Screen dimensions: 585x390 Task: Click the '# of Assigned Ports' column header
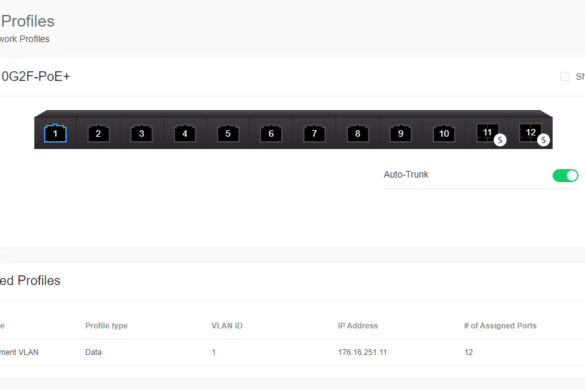[x=500, y=326]
